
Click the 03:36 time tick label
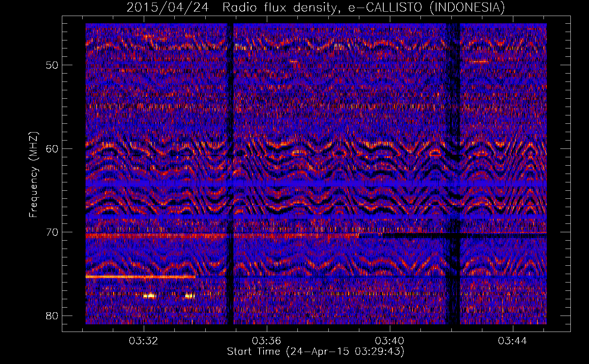[266, 341]
